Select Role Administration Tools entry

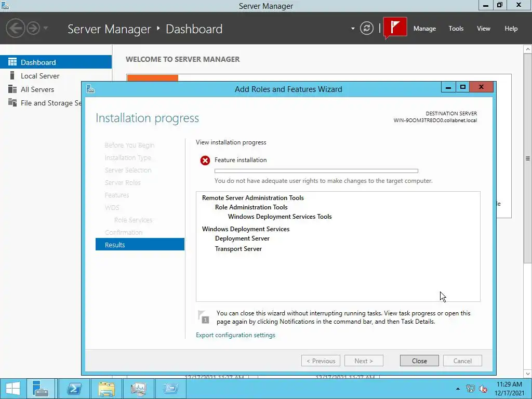(251, 207)
